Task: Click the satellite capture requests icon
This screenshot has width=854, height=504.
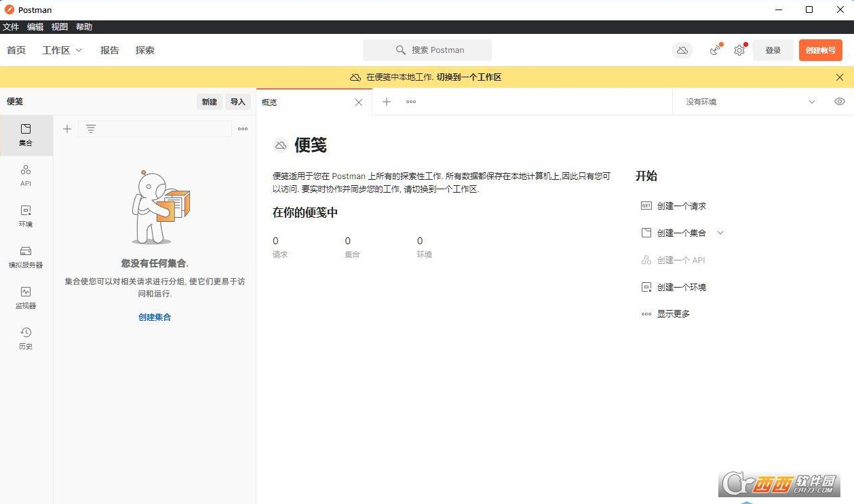Action: pos(715,50)
